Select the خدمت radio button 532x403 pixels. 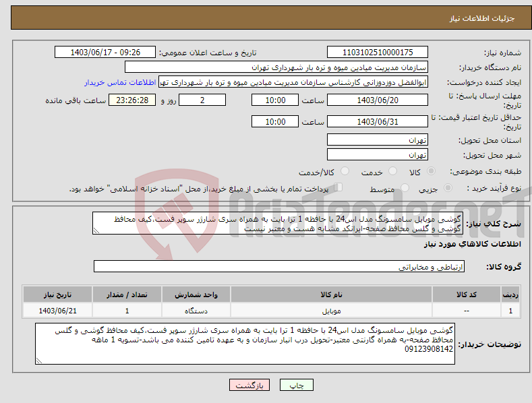392,171
